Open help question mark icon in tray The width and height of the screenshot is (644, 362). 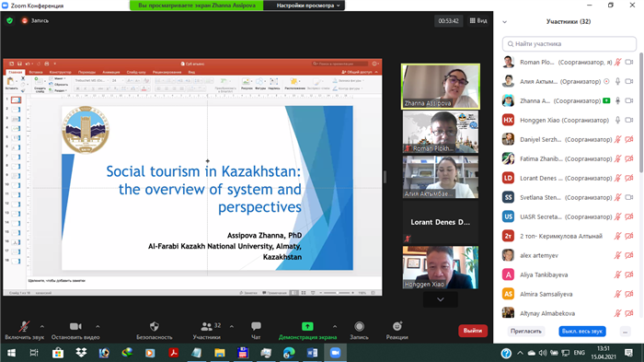tap(506, 353)
